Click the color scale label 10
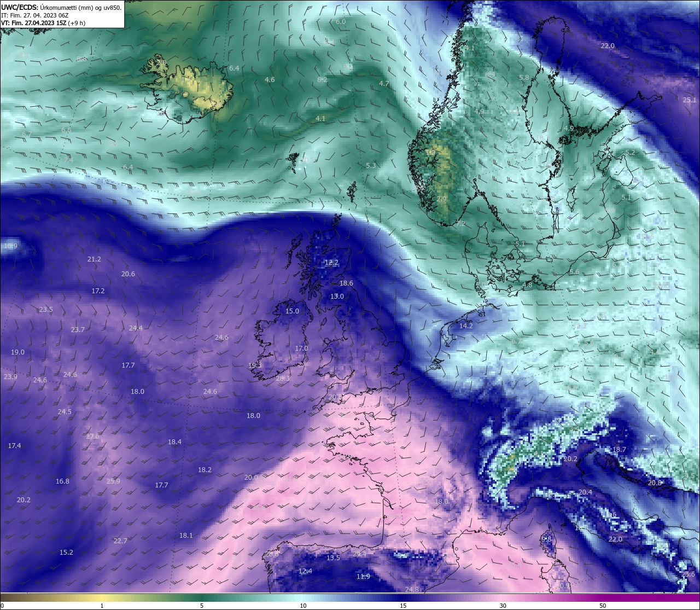This screenshot has height=610, width=700. (x=303, y=606)
